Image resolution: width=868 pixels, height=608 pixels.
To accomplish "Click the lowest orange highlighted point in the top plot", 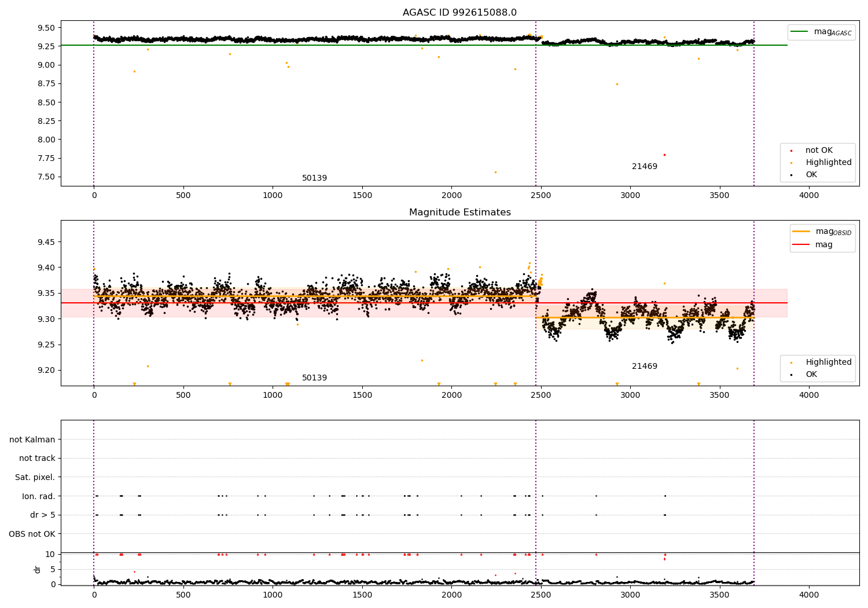I will point(495,172).
